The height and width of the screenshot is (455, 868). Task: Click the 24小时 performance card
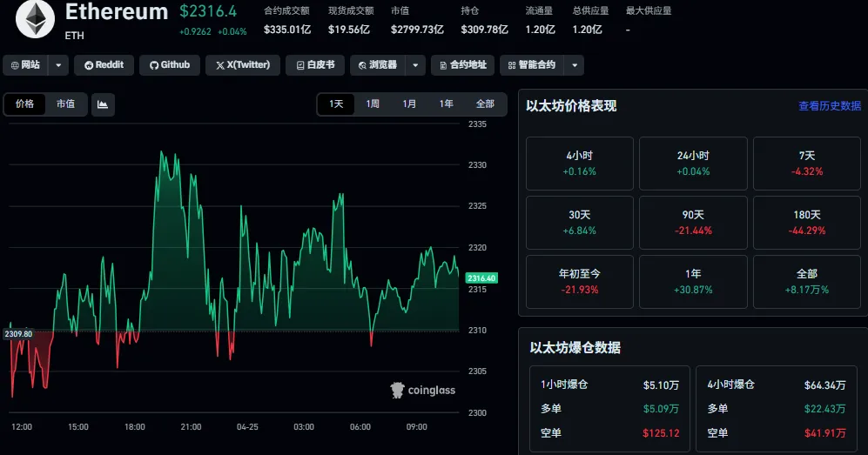(x=693, y=164)
